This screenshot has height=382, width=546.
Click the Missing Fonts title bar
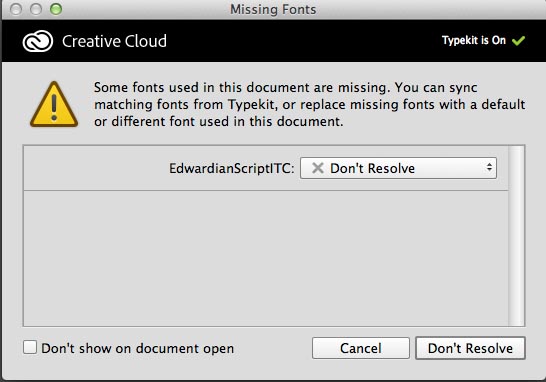tap(273, 9)
